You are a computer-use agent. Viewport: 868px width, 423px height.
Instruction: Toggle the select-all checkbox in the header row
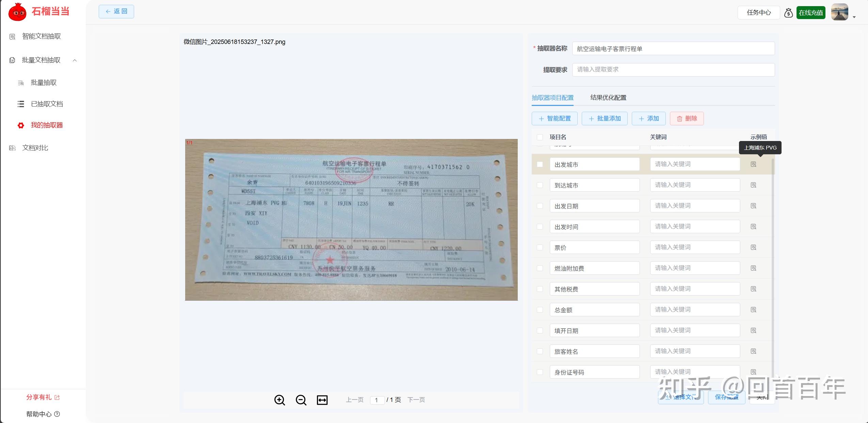[540, 136]
